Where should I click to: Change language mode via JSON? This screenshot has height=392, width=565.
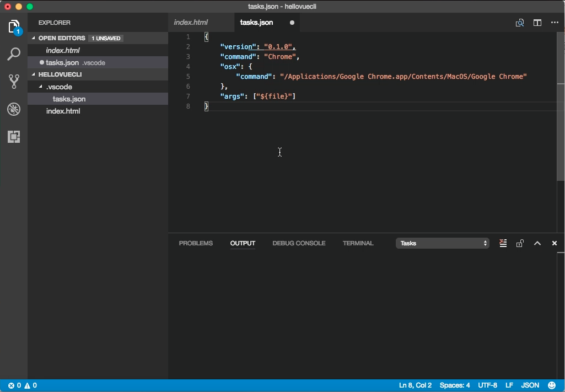point(530,385)
